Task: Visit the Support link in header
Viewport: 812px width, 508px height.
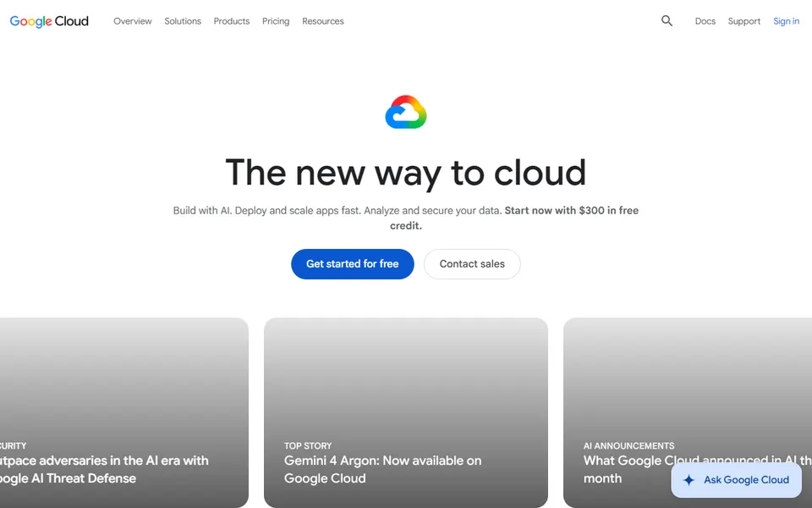Action: (x=744, y=21)
